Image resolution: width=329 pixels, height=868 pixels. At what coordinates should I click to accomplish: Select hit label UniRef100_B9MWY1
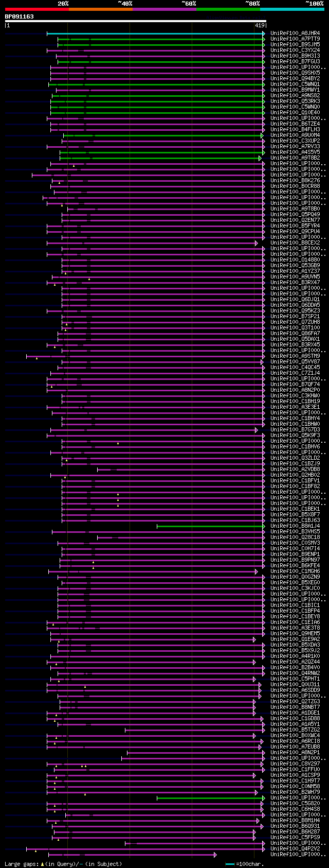coord(295,90)
